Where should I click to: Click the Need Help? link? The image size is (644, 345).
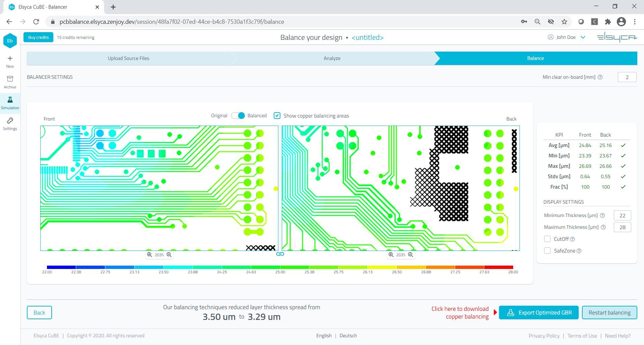(x=618, y=336)
